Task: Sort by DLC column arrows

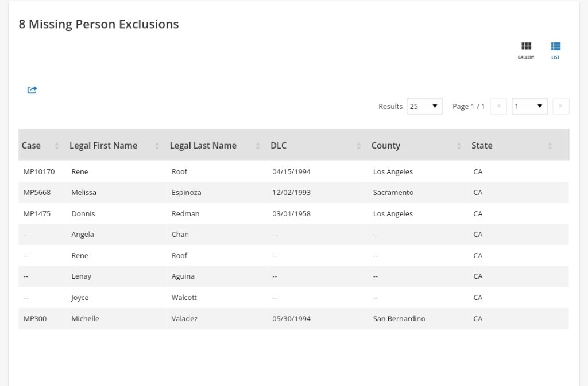Action: [x=359, y=146]
